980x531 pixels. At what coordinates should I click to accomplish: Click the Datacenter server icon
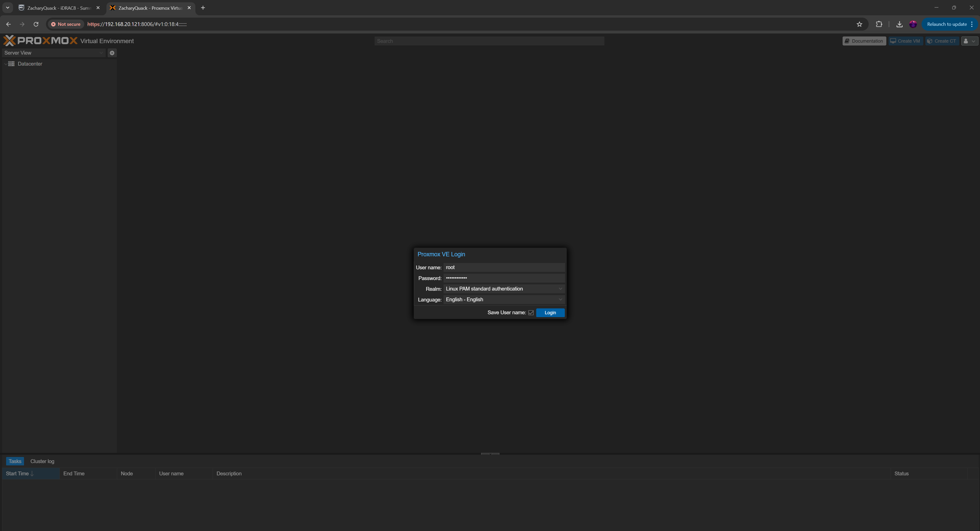pyautogui.click(x=11, y=64)
